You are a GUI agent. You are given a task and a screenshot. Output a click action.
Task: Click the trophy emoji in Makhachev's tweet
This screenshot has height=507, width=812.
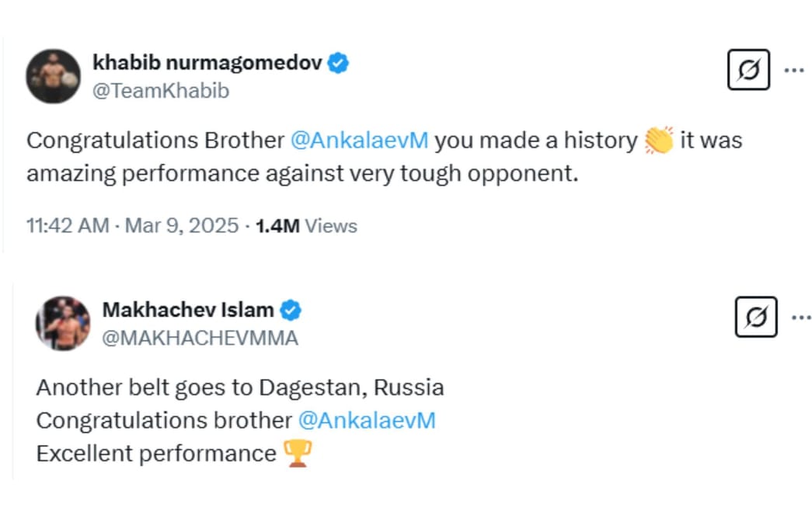298,453
